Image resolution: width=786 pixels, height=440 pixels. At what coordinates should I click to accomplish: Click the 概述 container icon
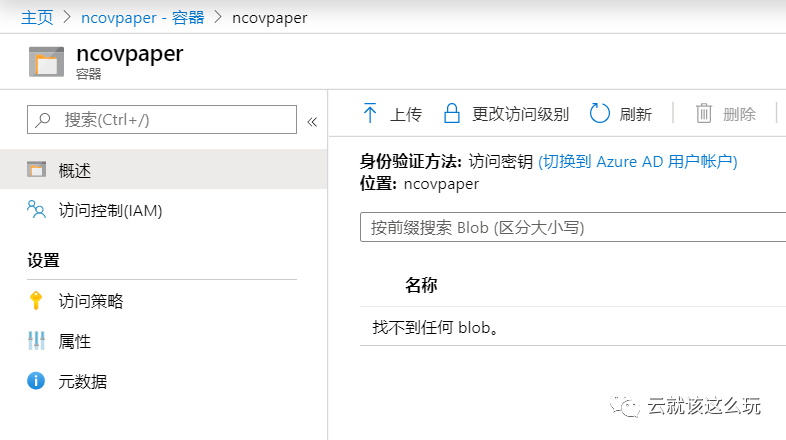[x=37, y=170]
